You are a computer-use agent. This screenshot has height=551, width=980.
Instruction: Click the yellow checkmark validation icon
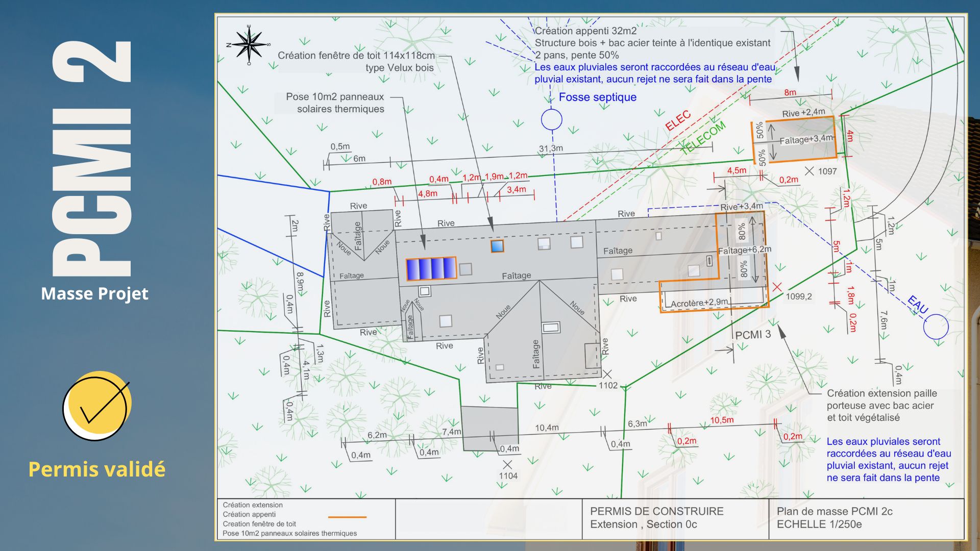97,406
